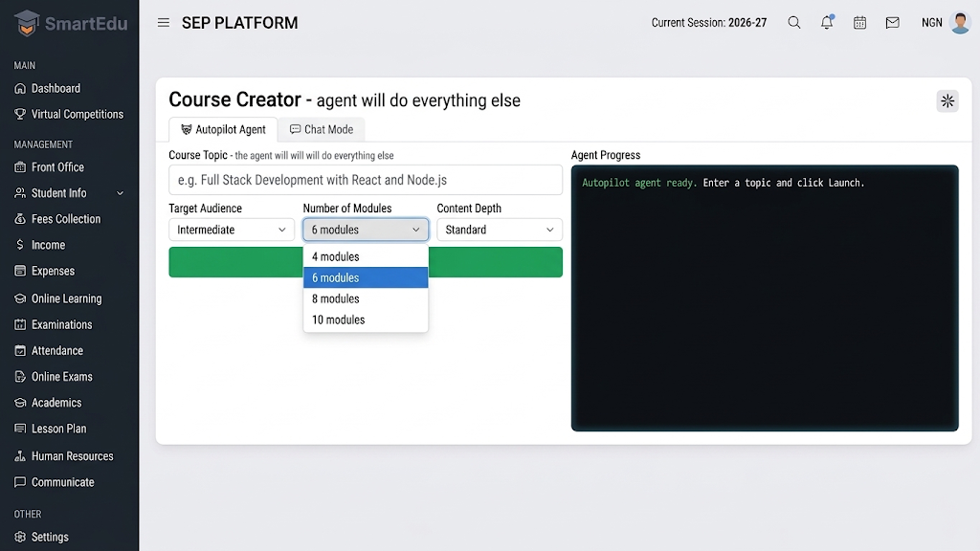Click the Virtual Competitions trophy icon

(x=20, y=114)
